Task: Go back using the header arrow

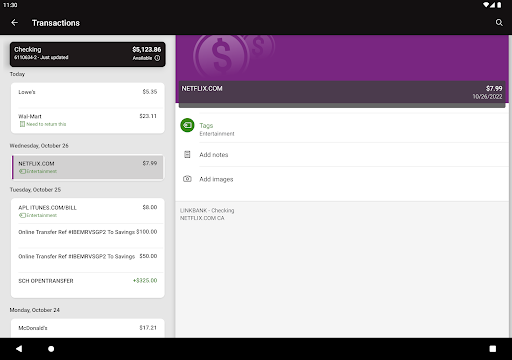Action: click(14, 23)
